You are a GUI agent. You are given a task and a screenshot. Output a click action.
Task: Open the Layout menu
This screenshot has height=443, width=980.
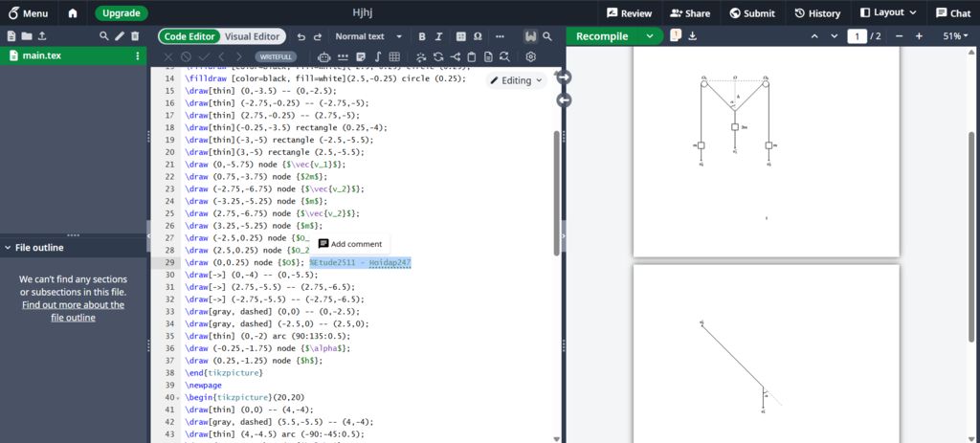[x=888, y=13]
